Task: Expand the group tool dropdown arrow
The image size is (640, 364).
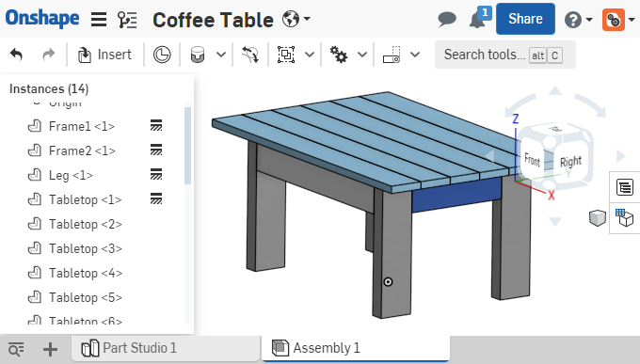Action: pos(310,55)
